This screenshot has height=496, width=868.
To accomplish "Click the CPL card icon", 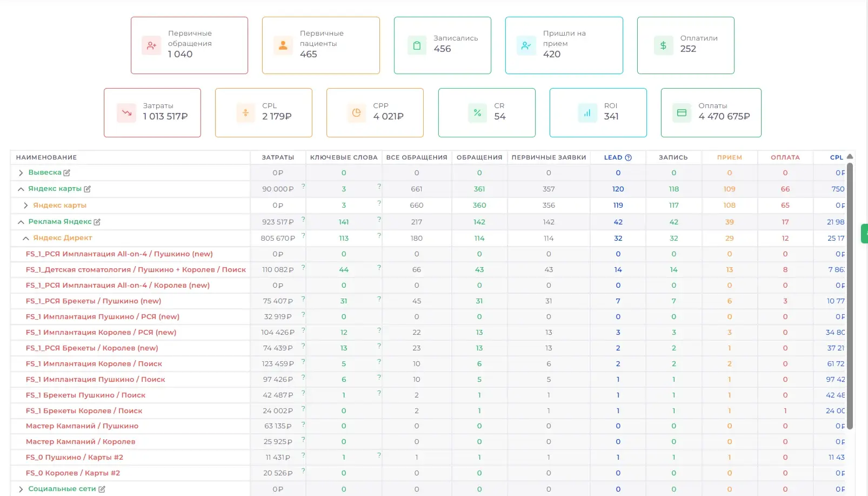I will 245,113.
